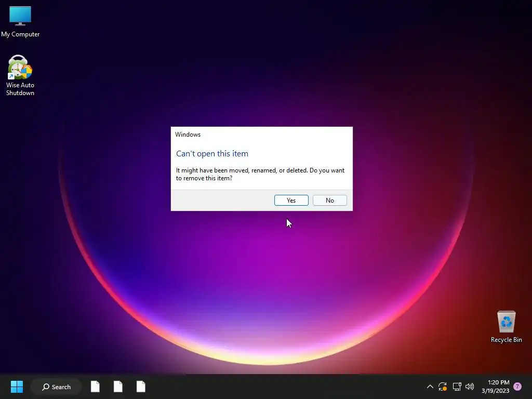The image size is (532, 399).
Task: Open the second blank taskbar file icon
Action: pyautogui.click(x=118, y=387)
